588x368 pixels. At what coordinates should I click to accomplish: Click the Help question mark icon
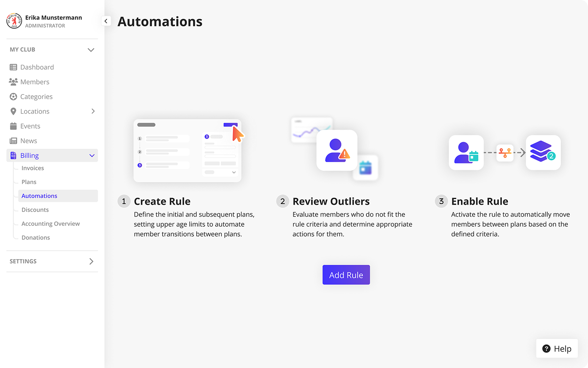[546, 349]
